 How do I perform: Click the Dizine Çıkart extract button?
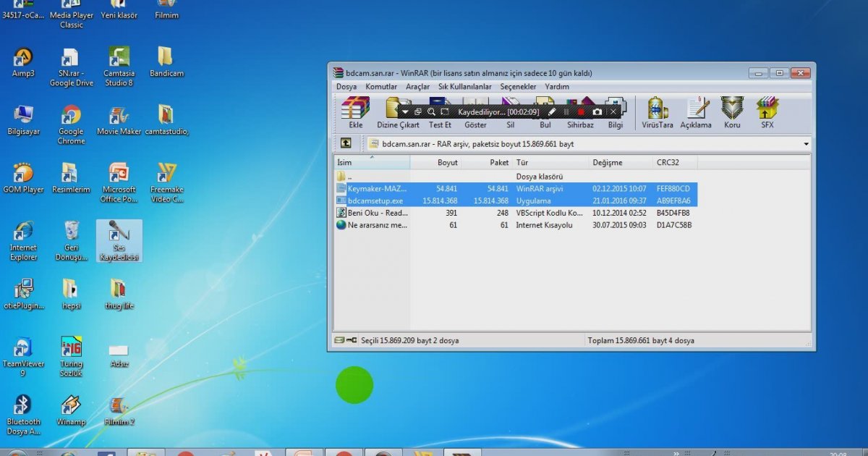tap(398, 113)
